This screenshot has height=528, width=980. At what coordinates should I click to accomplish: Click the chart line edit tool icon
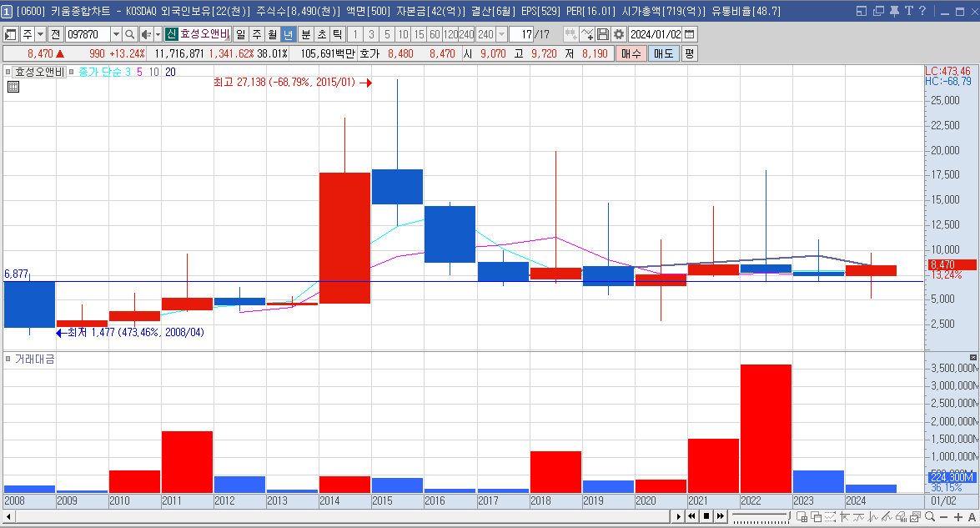(587, 34)
